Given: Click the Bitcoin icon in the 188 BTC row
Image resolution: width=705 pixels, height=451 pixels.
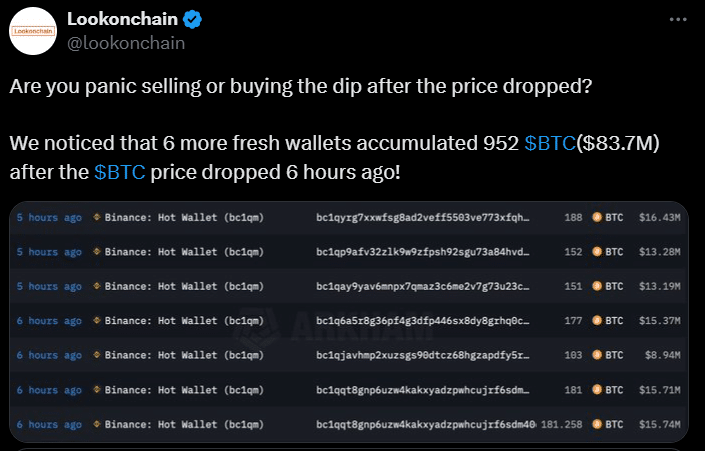Looking at the screenshot, I should [597, 217].
